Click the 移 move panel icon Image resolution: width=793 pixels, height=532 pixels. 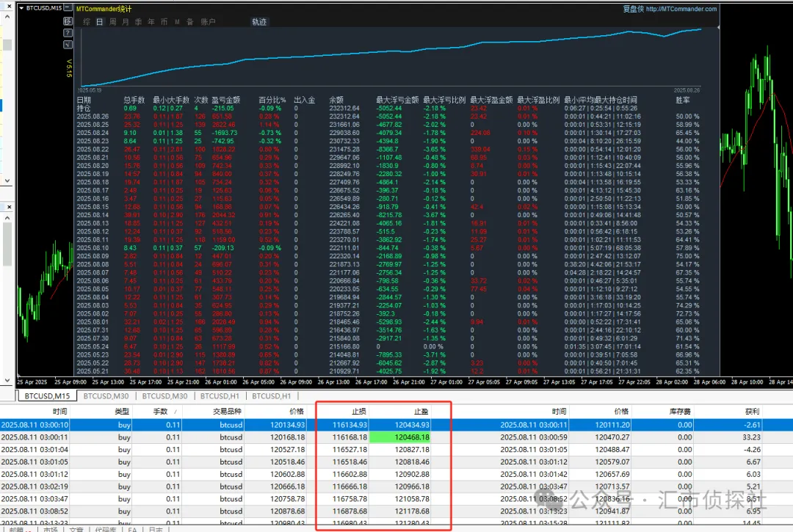point(67,21)
